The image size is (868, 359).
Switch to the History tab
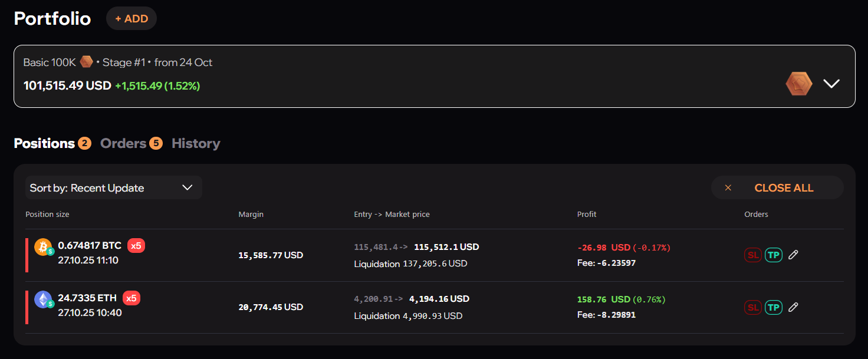196,143
